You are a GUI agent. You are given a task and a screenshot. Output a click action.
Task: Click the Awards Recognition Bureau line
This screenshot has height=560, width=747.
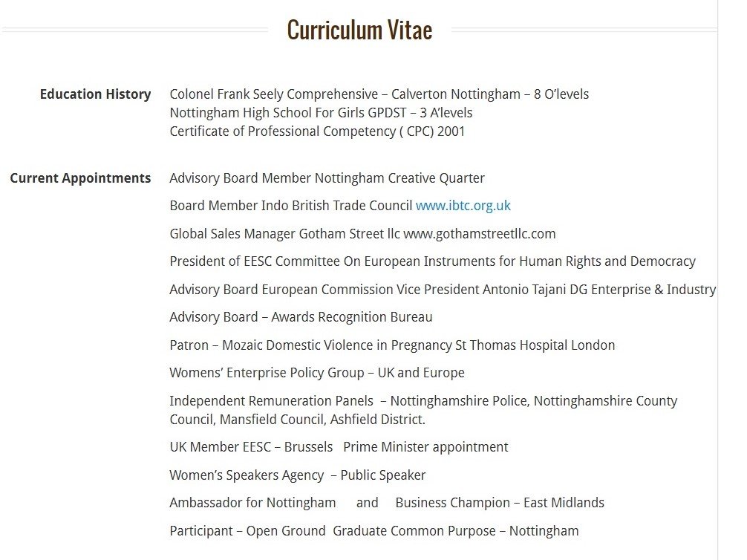(x=301, y=317)
